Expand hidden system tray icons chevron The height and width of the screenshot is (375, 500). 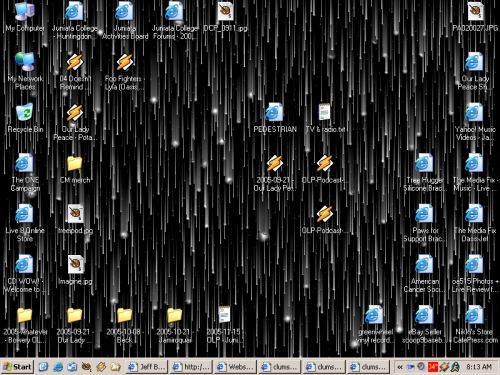click(x=400, y=367)
